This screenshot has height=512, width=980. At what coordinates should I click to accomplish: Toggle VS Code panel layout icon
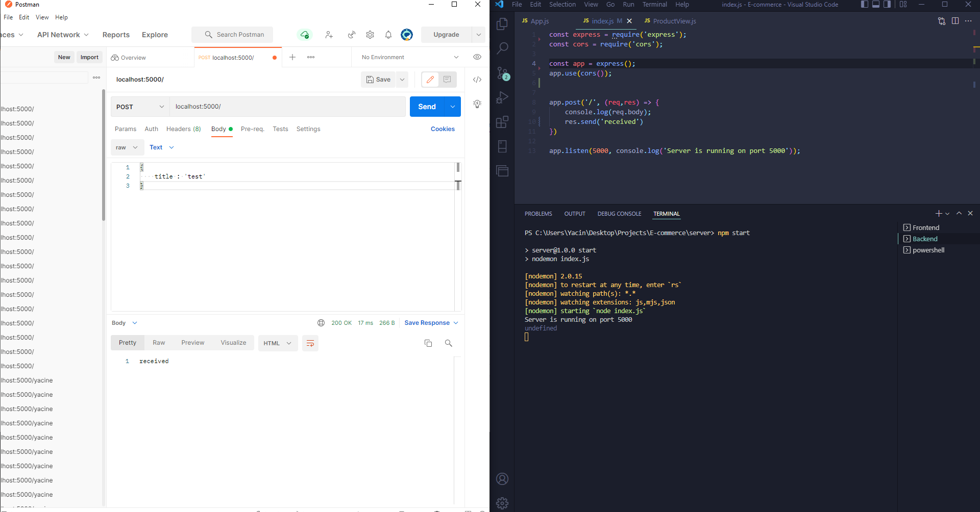pyautogui.click(x=876, y=5)
